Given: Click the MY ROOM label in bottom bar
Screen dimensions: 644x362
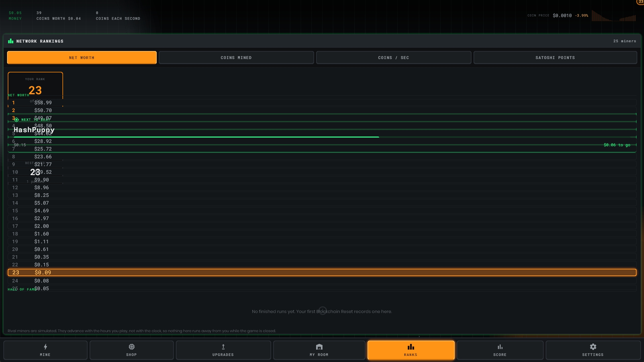Looking at the screenshot, I should [x=319, y=355].
